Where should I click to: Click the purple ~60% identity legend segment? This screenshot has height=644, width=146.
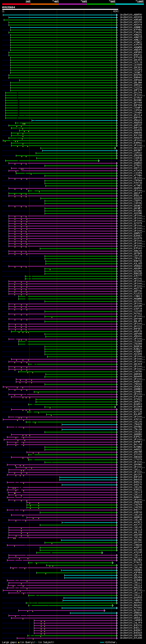73,4
